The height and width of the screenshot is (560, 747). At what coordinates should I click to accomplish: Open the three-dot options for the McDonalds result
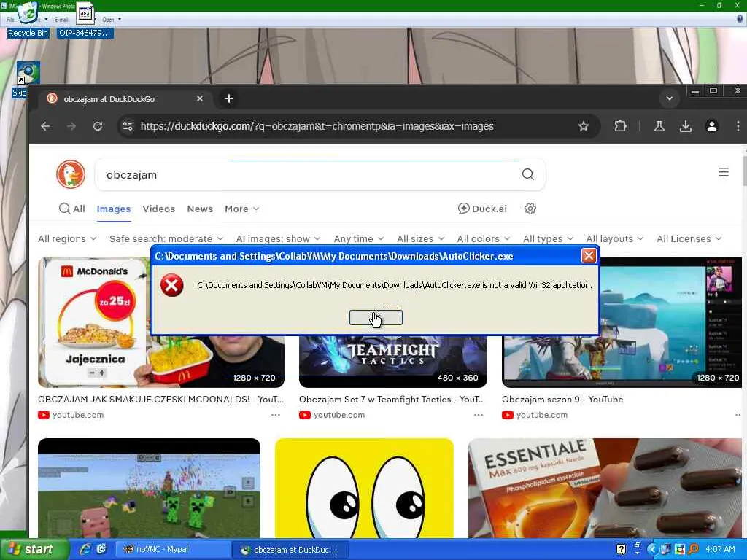[275, 415]
